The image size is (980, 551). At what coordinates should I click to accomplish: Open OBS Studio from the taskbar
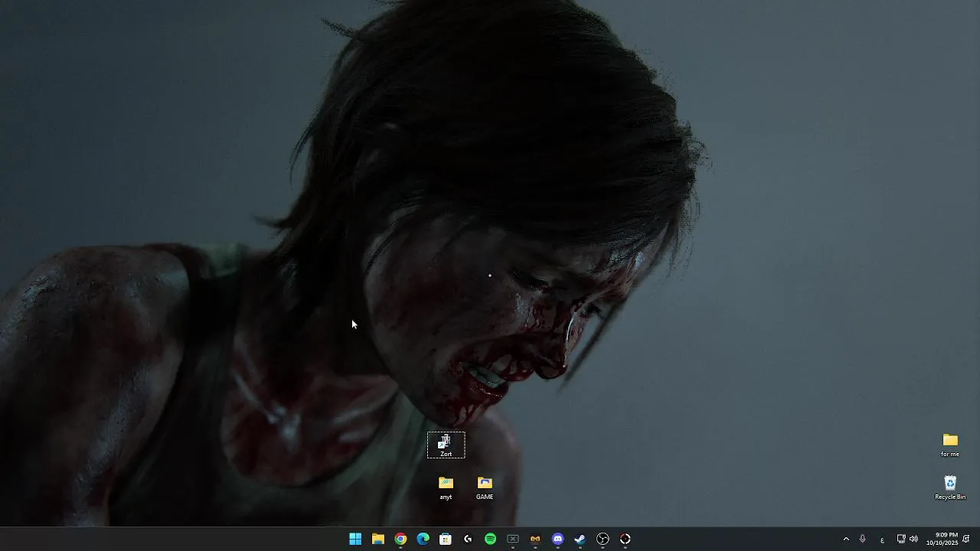603,539
